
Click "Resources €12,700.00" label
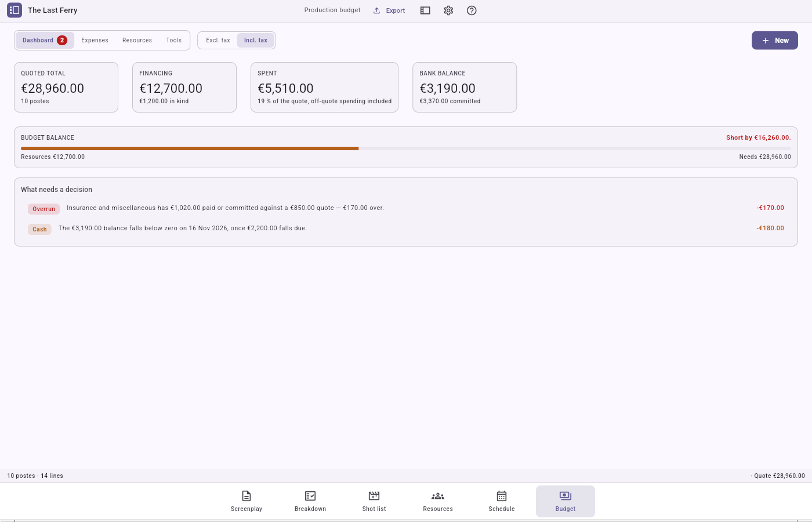[53, 157]
